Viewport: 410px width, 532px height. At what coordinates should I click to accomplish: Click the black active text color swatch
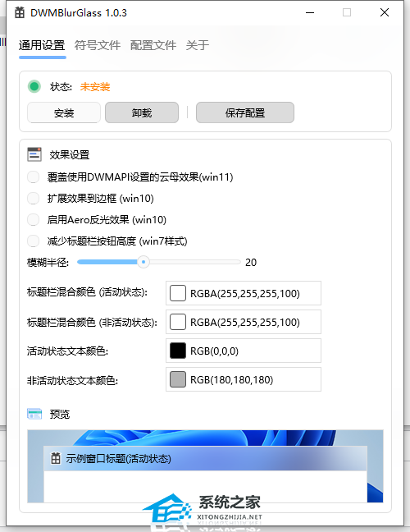coord(178,351)
